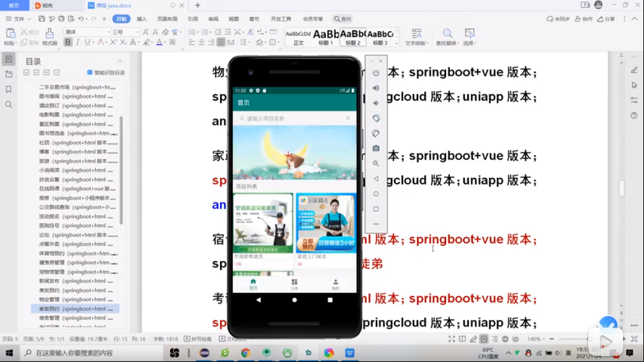Viewport: 644px width, 362px height.
Task: Expand all outline levels icon in 目录 pane
Action: pos(46,73)
